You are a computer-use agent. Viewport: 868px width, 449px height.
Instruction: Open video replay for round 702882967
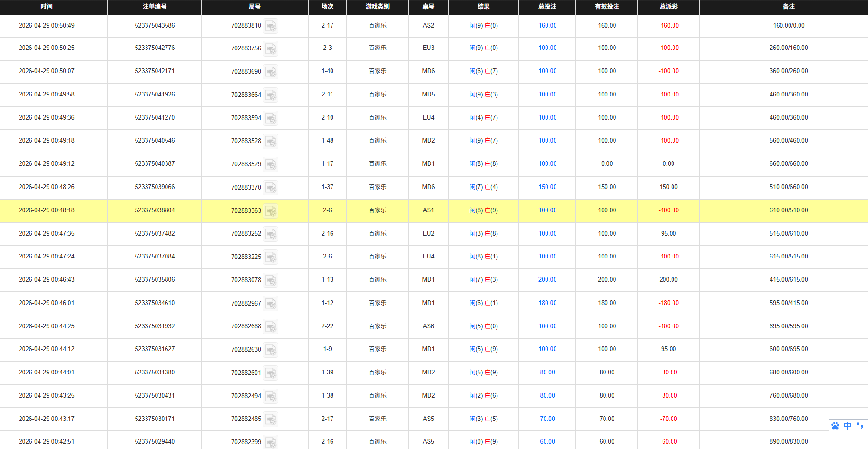pos(271,304)
